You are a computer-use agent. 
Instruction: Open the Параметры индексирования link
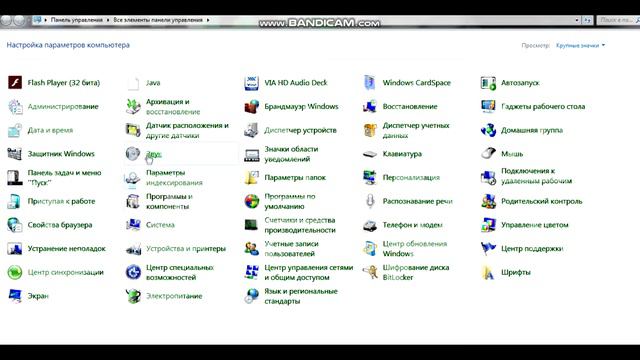coord(174,178)
